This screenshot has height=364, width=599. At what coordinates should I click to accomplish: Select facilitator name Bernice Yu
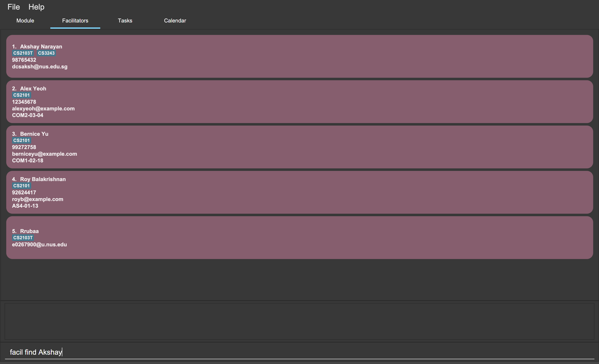tap(34, 134)
